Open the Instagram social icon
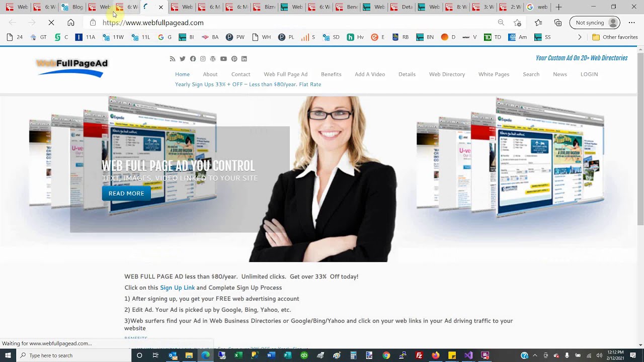Screen dimensions: 644x362 [x=203, y=59]
